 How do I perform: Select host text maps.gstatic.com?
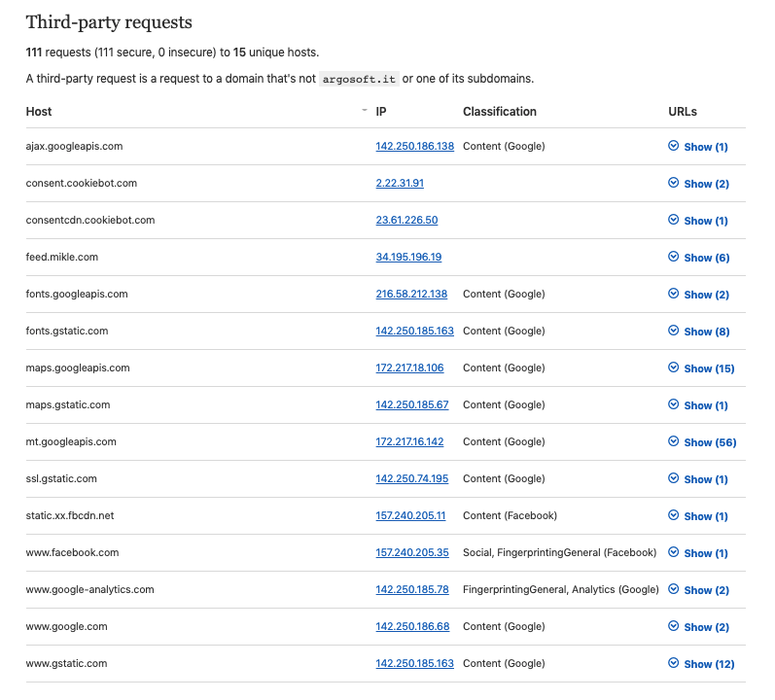click(x=68, y=404)
